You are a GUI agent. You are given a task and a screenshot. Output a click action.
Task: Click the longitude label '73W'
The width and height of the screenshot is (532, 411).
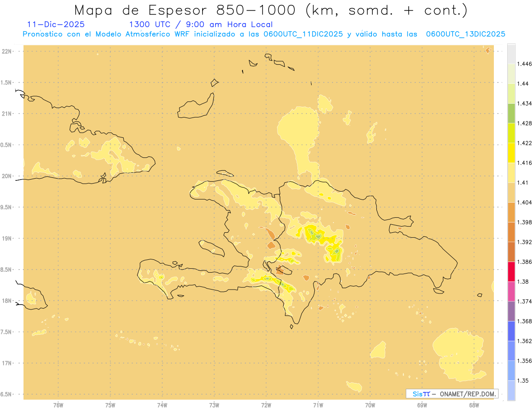click(214, 405)
